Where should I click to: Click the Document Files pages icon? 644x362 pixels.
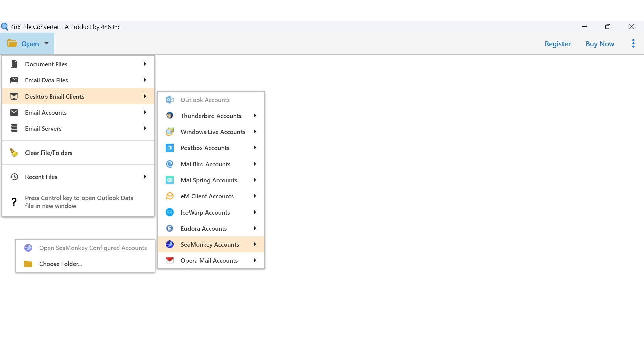coord(14,64)
